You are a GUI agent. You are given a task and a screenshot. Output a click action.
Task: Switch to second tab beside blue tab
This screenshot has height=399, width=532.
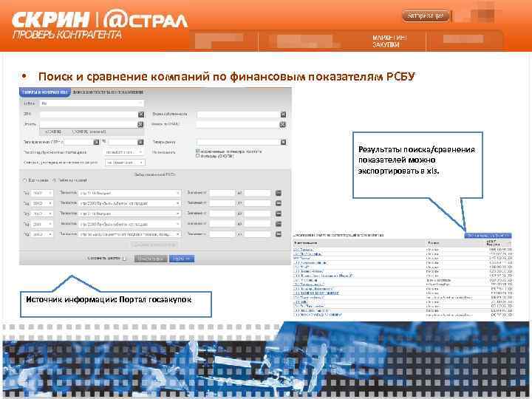108,92
